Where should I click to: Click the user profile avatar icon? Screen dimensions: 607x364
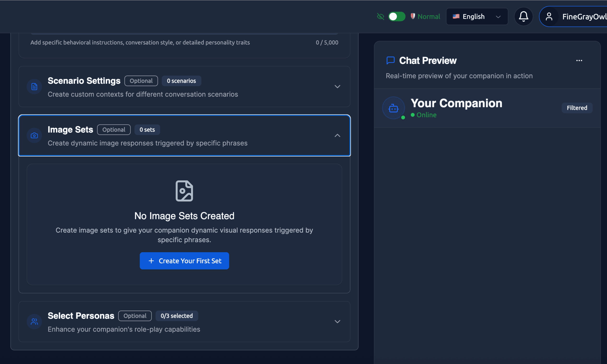coord(549,17)
